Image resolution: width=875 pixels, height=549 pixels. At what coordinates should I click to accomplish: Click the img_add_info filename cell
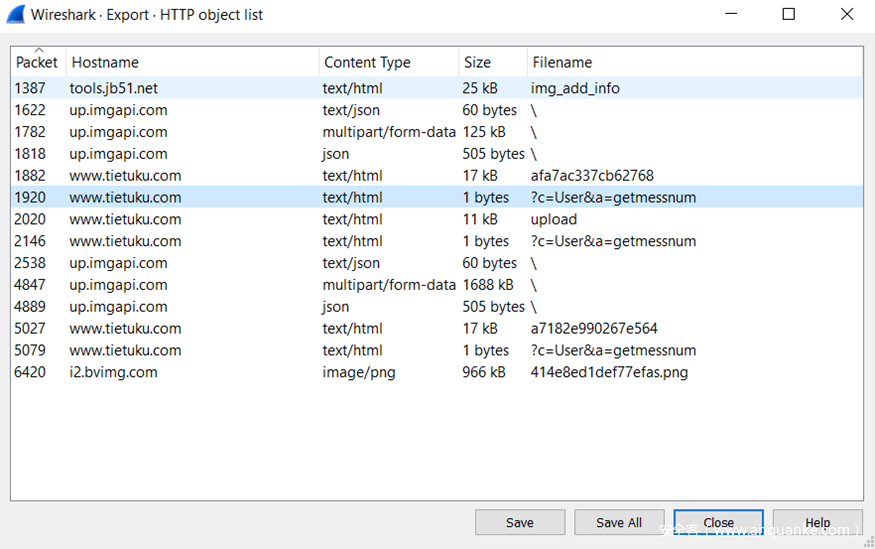pos(575,88)
